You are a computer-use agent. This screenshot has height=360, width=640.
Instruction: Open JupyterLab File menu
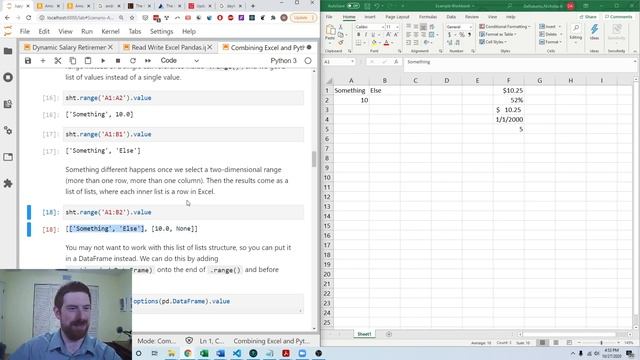[25, 31]
